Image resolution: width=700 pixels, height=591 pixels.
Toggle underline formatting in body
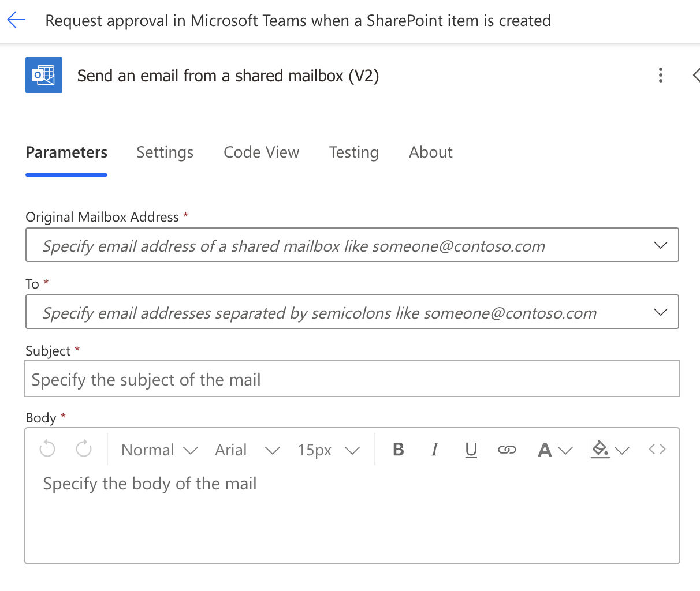point(471,449)
